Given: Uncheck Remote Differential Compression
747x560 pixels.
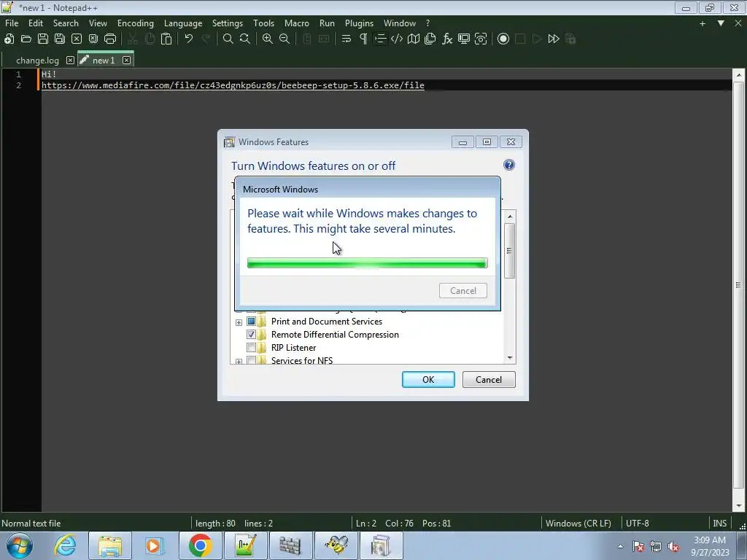Looking at the screenshot, I should (x=251, y=334).
